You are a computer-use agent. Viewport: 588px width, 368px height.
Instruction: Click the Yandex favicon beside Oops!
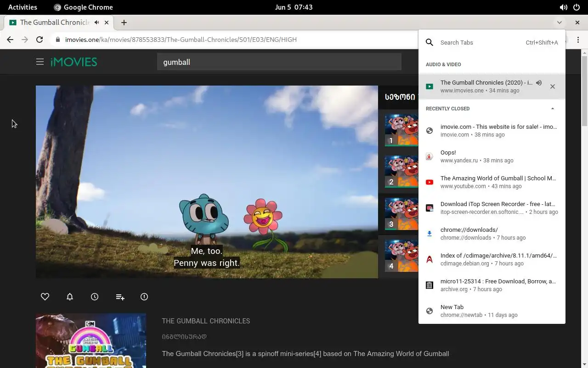pyautogui.click(x=430, y=156)
